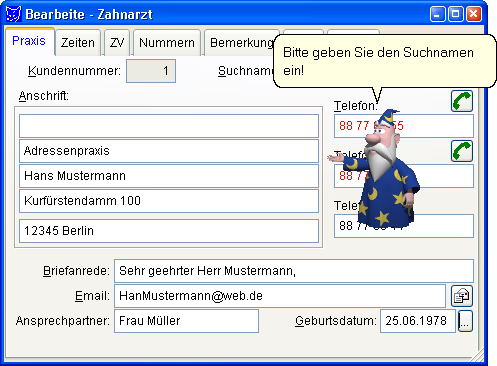497x366 pixels.
Task: Click the Kundennummer field showing 1
Action: (151, 71)
